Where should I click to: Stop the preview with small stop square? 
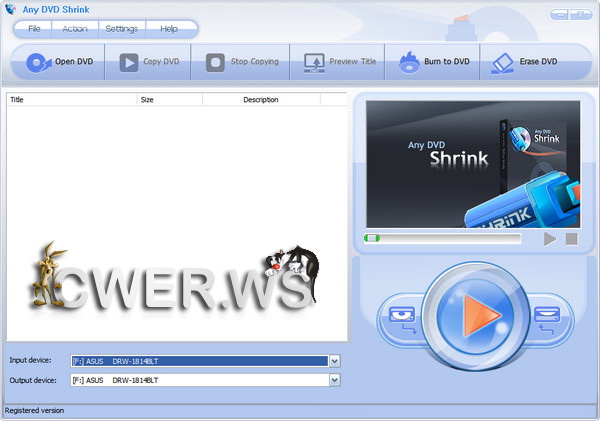click(571, 239)
